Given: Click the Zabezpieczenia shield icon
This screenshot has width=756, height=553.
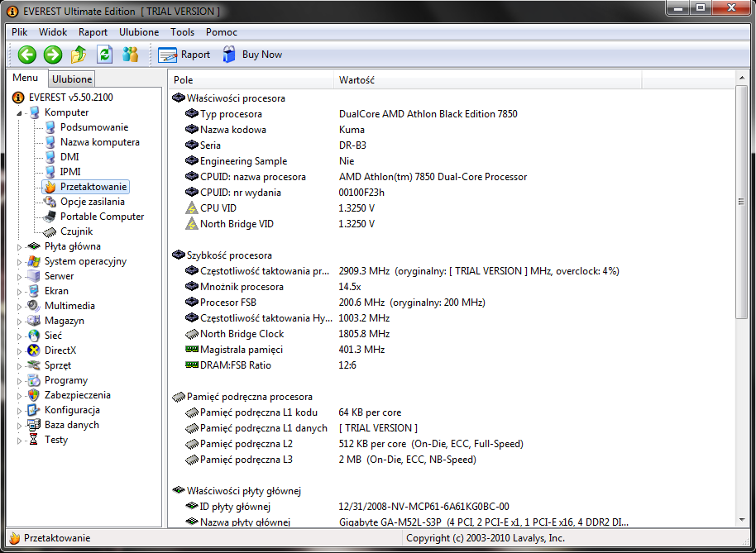Looking at the screenshot, I should [x=34, y=395].
